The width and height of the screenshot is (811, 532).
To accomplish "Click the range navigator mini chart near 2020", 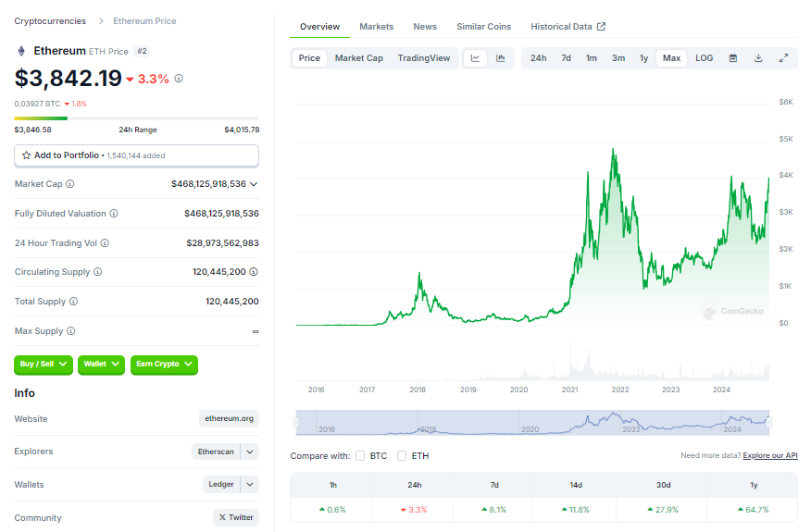I will pyautogui.click(x=530, y=428).
